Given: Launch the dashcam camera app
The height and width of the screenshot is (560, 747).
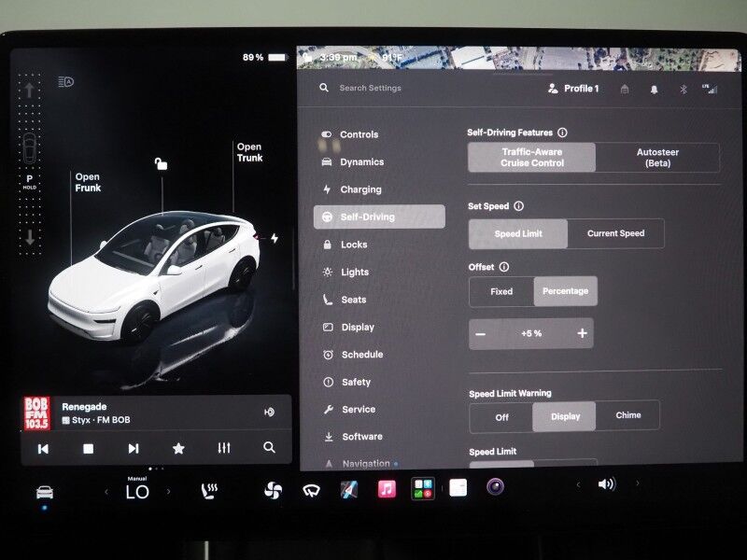Looking at the screenshot, I should pos(496,487).
